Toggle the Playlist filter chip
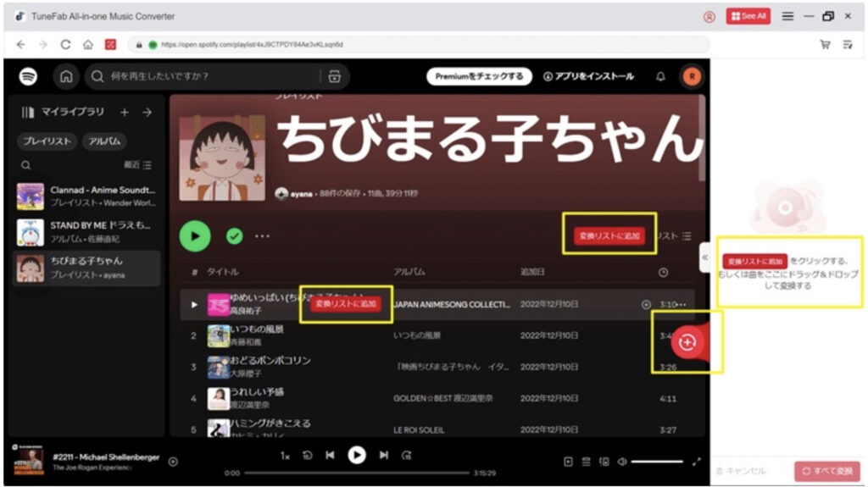 (x=47, y=141)
